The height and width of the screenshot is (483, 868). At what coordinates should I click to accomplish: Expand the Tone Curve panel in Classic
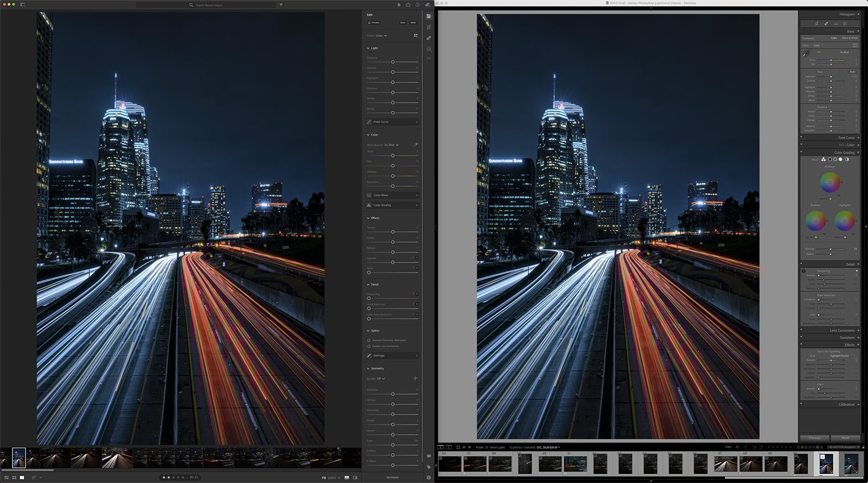point(846,138)
